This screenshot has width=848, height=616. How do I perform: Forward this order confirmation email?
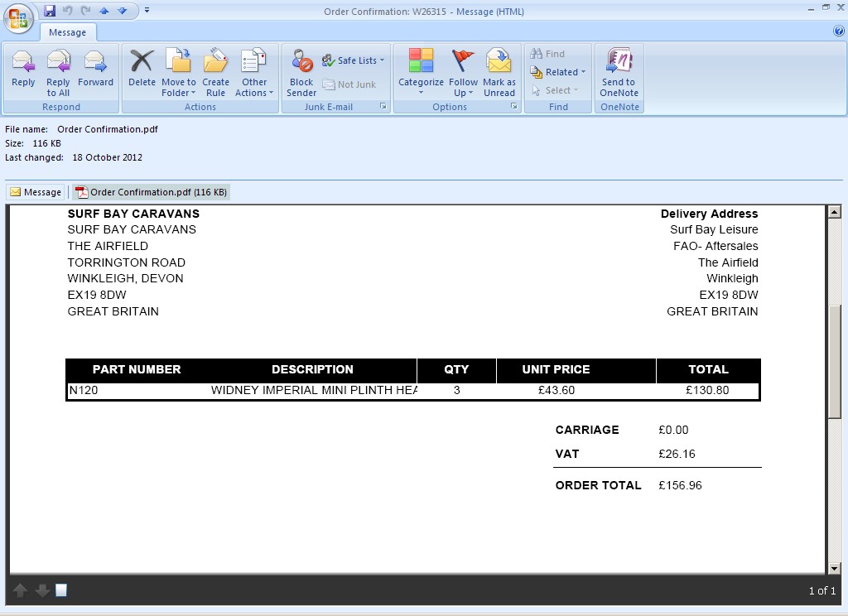coord(95,70)
